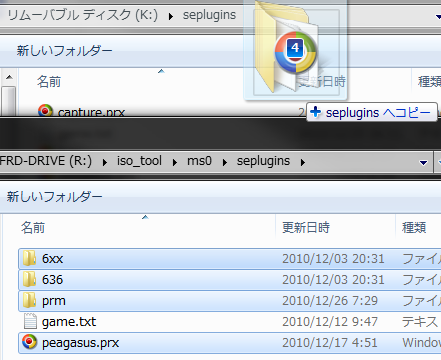Viewport: 441px width, 360px height.
Task: Click the prm folder icon
Action: [x=29, y=300]
